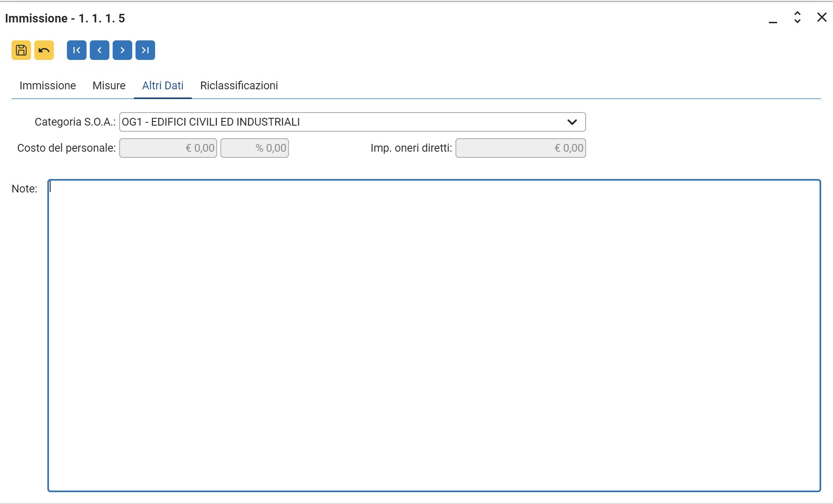Click the undo arrow icon
The image size is (833, 504).
[44, 50]
